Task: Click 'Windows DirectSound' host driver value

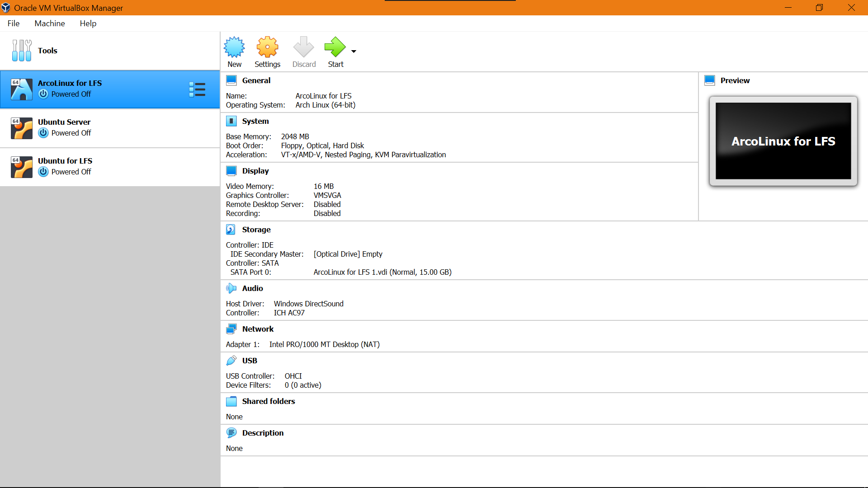Action: tap(309, 304)
